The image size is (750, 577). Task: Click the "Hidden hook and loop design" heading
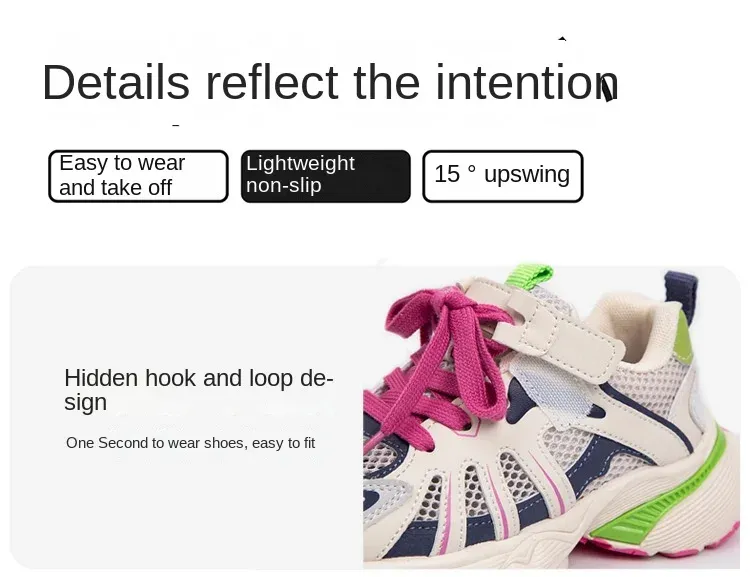[198, 390]
